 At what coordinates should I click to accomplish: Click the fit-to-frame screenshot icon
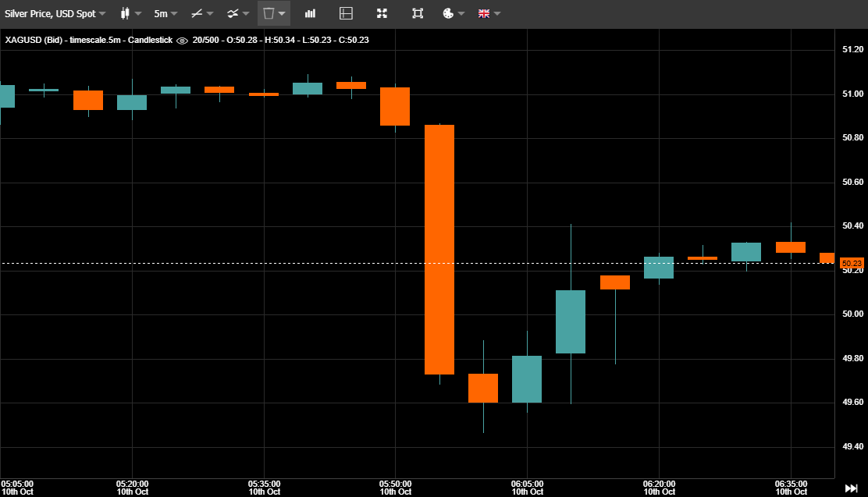pyautogui.click(x=418, y=13)
